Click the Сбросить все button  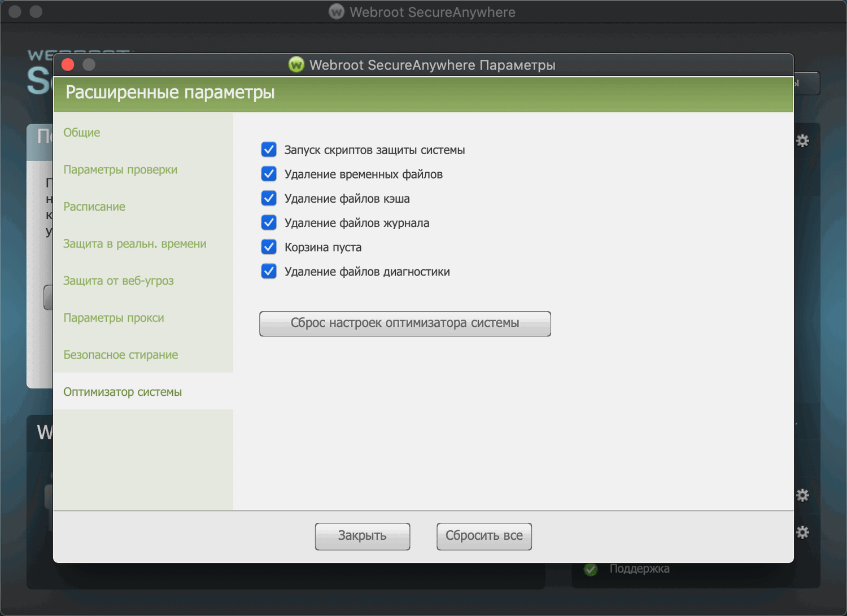[484, 536]
